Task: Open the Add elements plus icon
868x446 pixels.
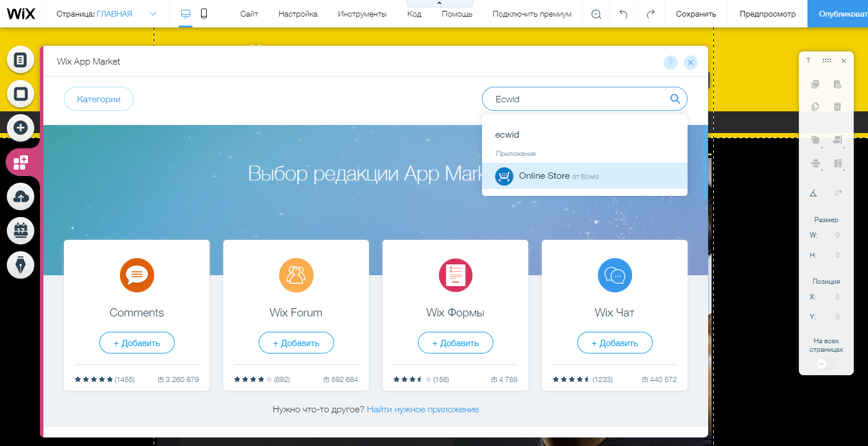Action: (x=21, y=127)
